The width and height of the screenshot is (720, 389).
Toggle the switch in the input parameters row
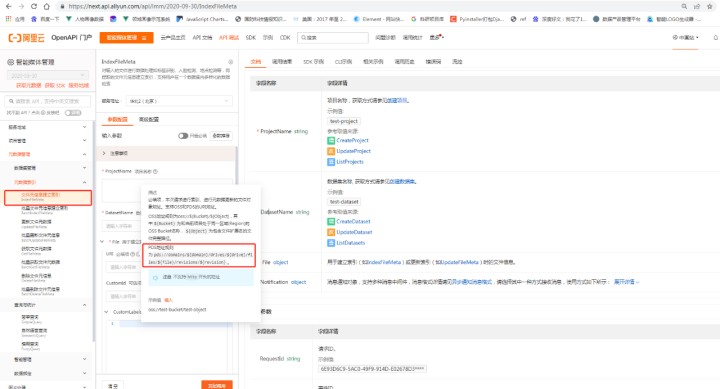click(183, 135)
